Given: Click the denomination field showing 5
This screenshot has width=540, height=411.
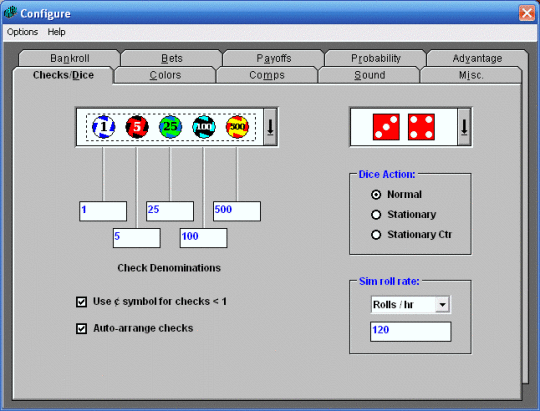Looking at the screenshot, I should coord(137,238).
